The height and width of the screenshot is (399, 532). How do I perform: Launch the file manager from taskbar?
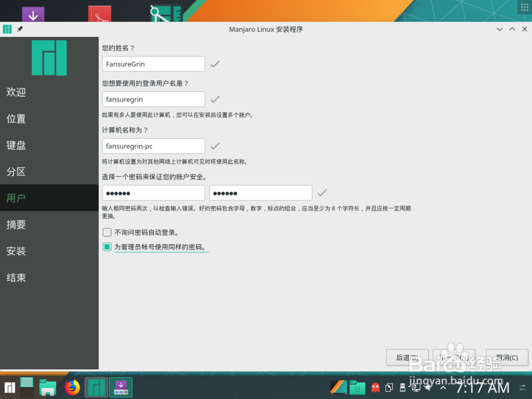coord(47,387)
